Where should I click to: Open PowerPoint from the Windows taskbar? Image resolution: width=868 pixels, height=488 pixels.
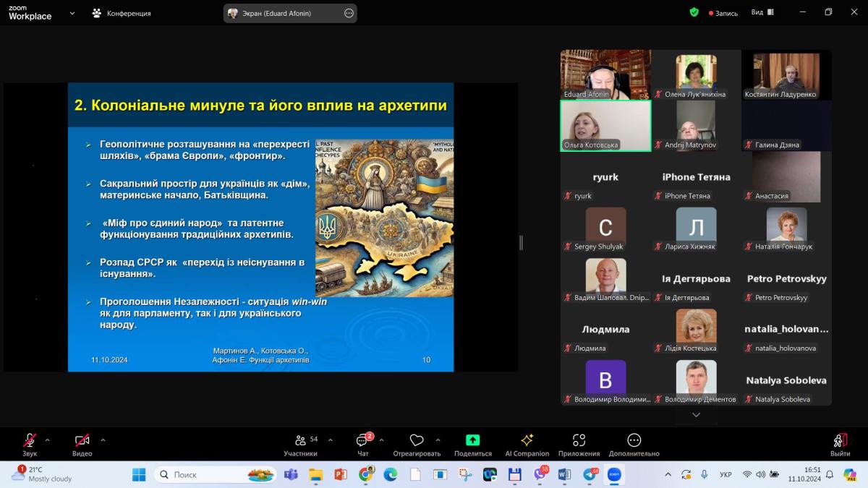click(x=341, y=474)
